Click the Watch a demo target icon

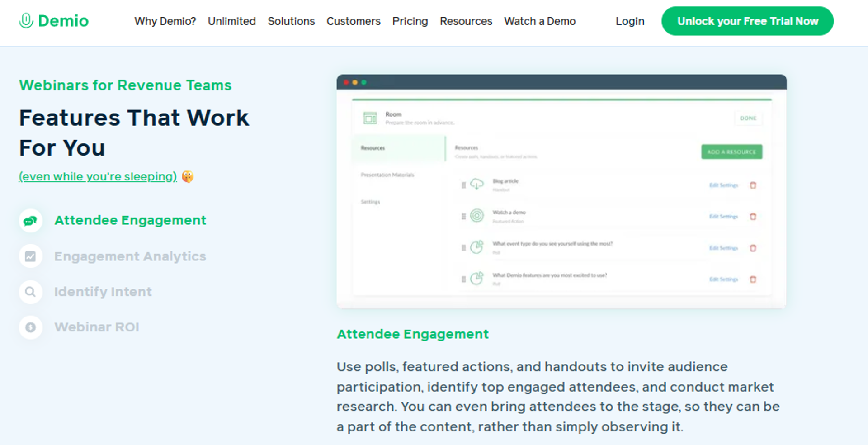(x=476, y=215)
